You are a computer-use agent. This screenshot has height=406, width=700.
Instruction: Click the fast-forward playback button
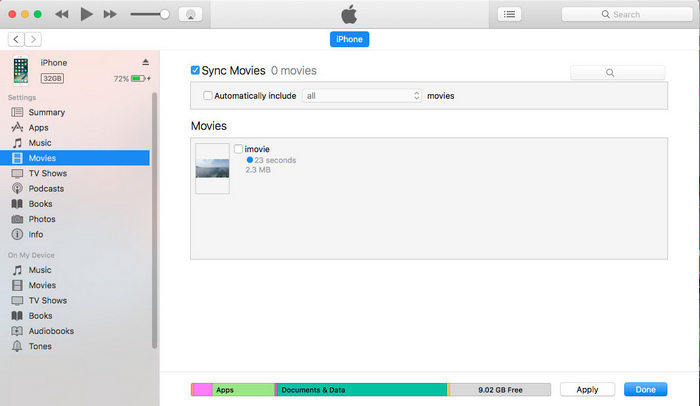[110, 14]
